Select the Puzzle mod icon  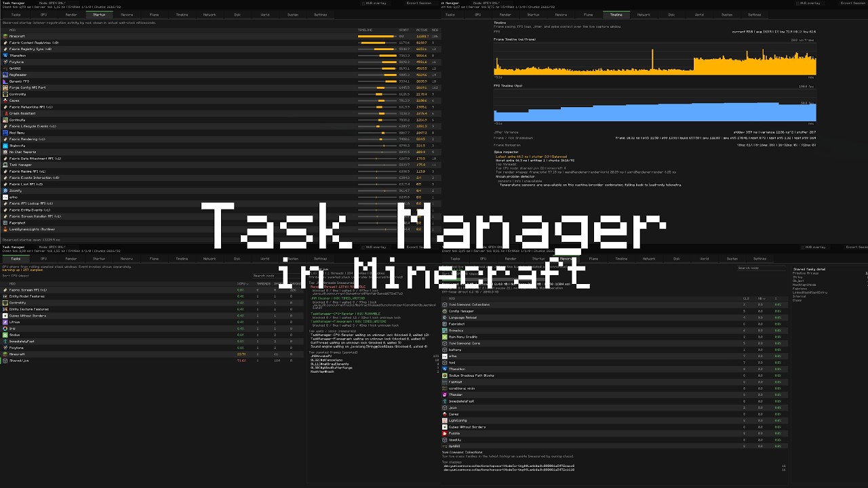click(x=445, y=433)
